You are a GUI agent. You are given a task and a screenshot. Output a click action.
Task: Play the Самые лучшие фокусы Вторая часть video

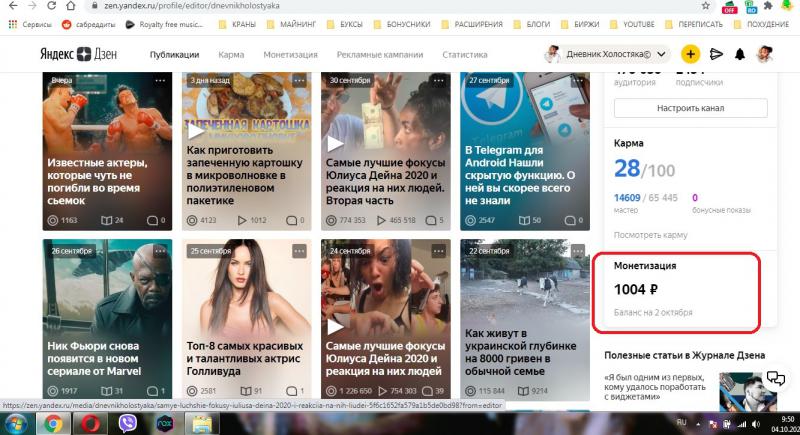click(x=335, y=144)
